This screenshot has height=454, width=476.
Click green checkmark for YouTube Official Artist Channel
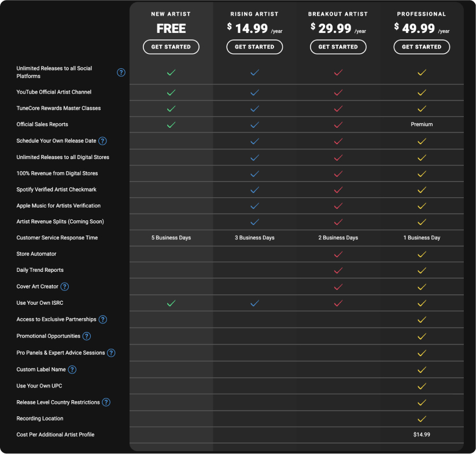pos(171,93)
